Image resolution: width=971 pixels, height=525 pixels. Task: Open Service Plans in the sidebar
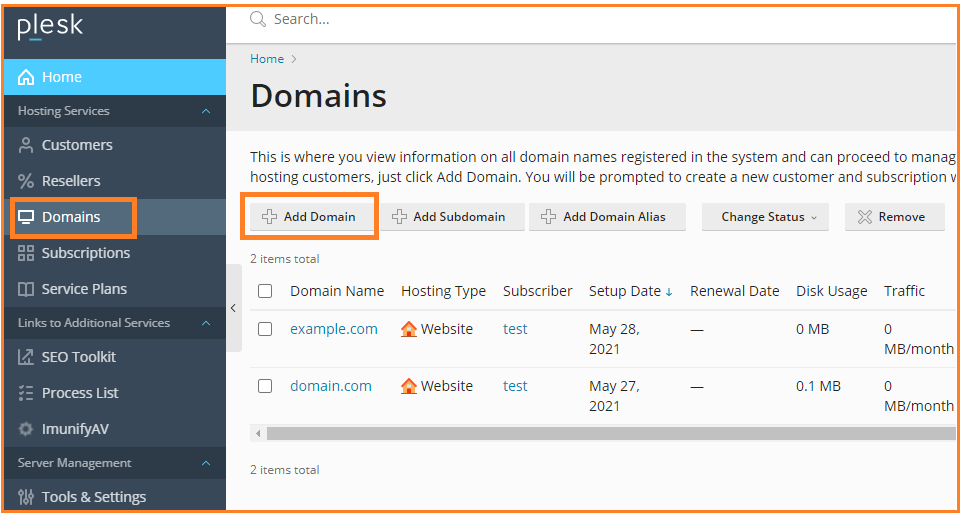click(x=115, y=289)
